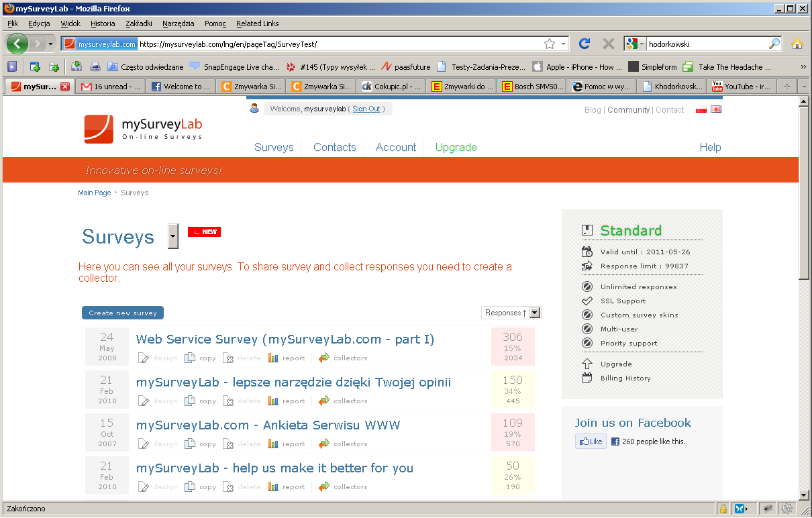Open the Community link
Image resolution: width=812 pixels, height=518 pixels.
point(629,109)
